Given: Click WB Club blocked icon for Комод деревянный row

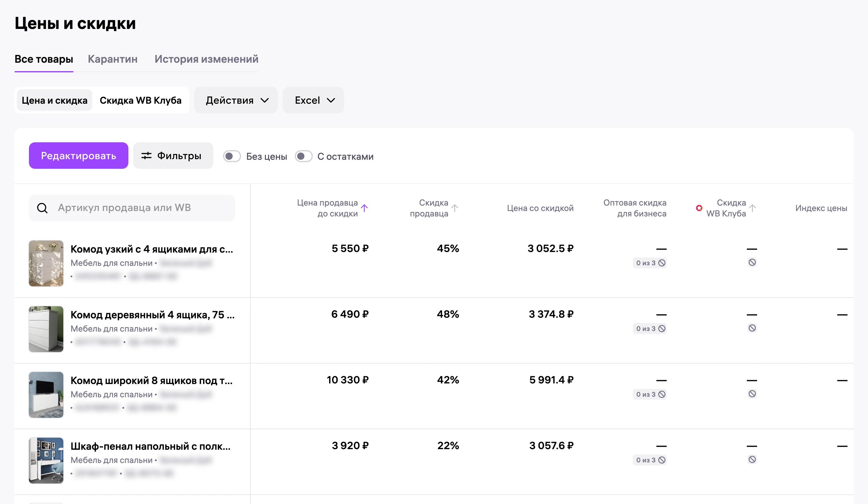Looking at the screenshot, I should click(x=752, y=328).
